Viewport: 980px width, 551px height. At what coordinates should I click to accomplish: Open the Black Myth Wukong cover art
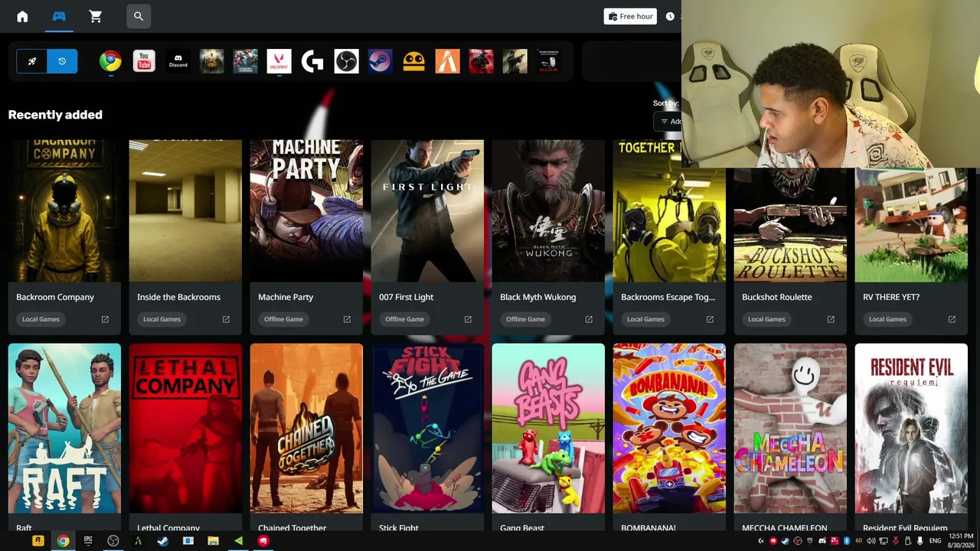(548, 210)
